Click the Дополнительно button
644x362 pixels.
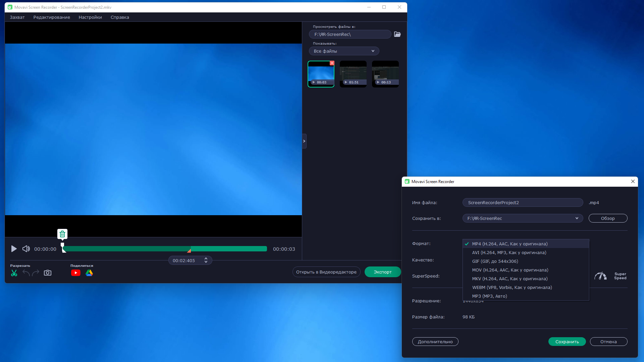[x=435, y=342]
